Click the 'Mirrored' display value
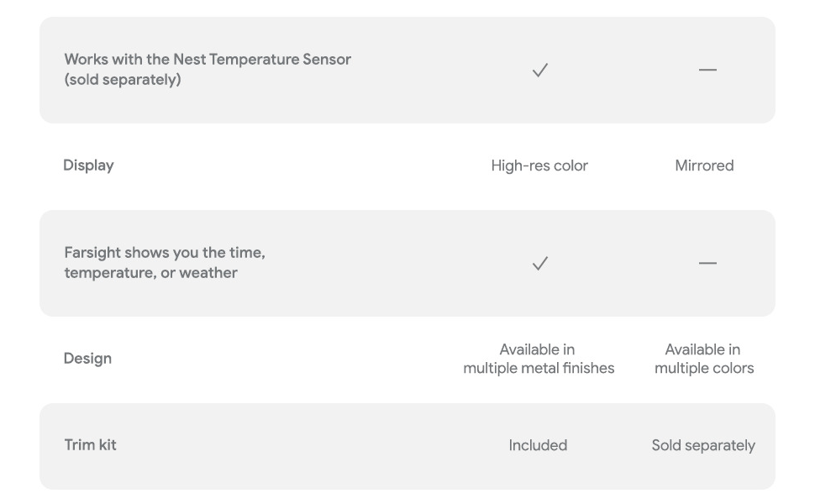 (704, 166)
